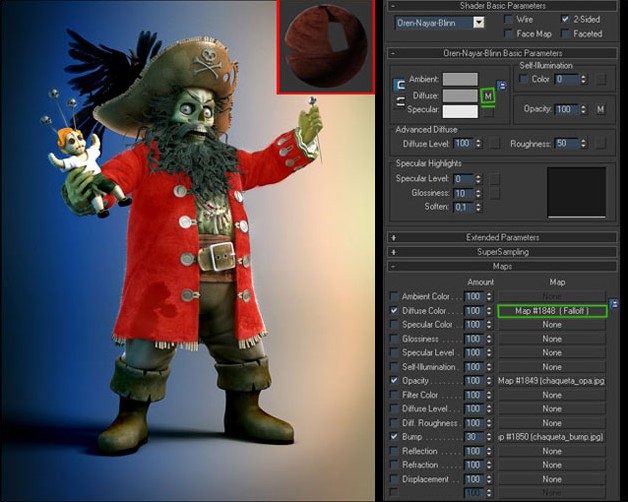Uncheck the 2-Sided option
This screenshot has height=502, width=628.
click(x=566, y=19)
